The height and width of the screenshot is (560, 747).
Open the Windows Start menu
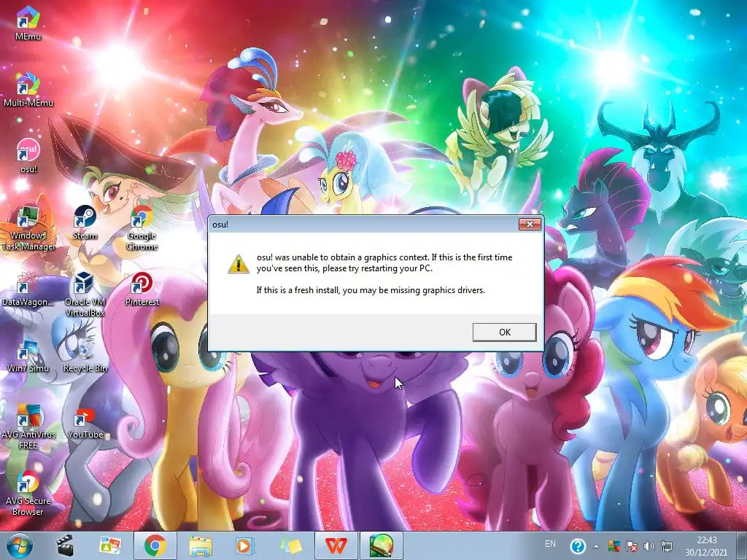pyautogui.click(x=19, y=545)
